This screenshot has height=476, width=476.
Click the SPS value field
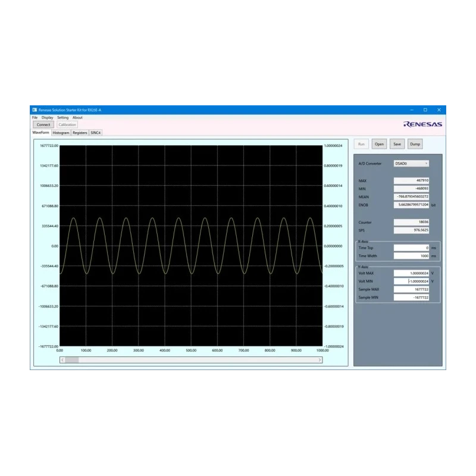click(411, 230)
